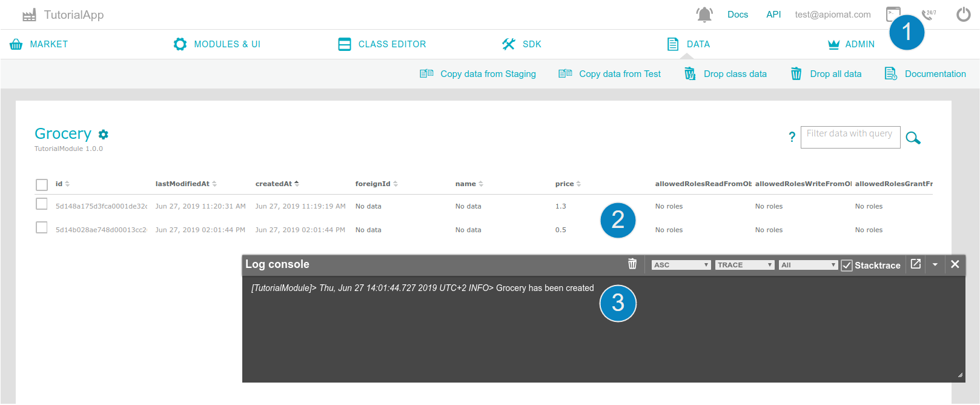
Task: Click the Grocery has been created log entry
Action: click(x=423, y=288)
